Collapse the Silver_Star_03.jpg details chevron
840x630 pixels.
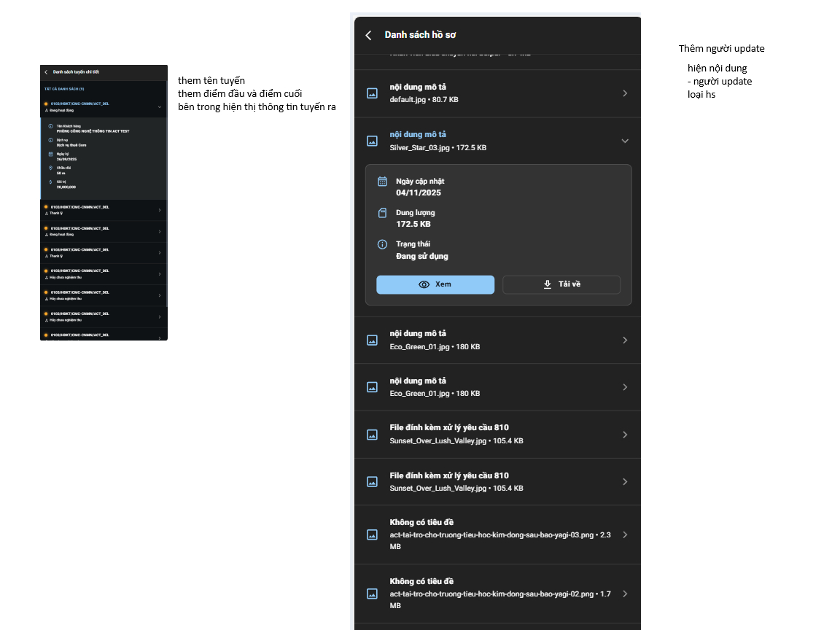pos(625,141)
